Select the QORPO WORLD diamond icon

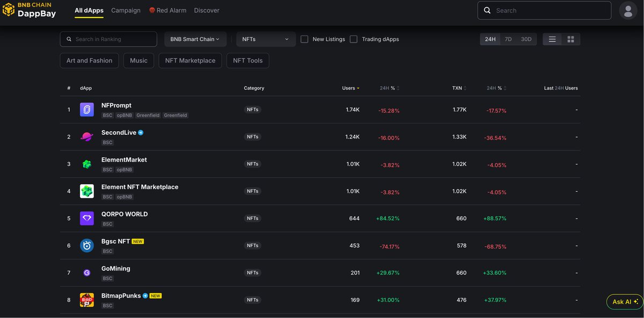coord(87,218)
